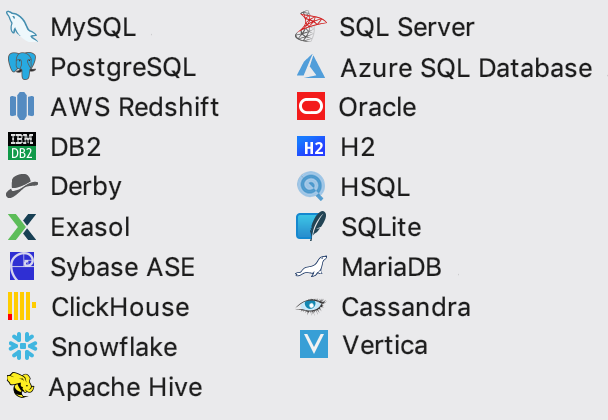The width and height of the screenshot is (608, 420).
Task: Select the SQLite entry
Action: (359, 226)
